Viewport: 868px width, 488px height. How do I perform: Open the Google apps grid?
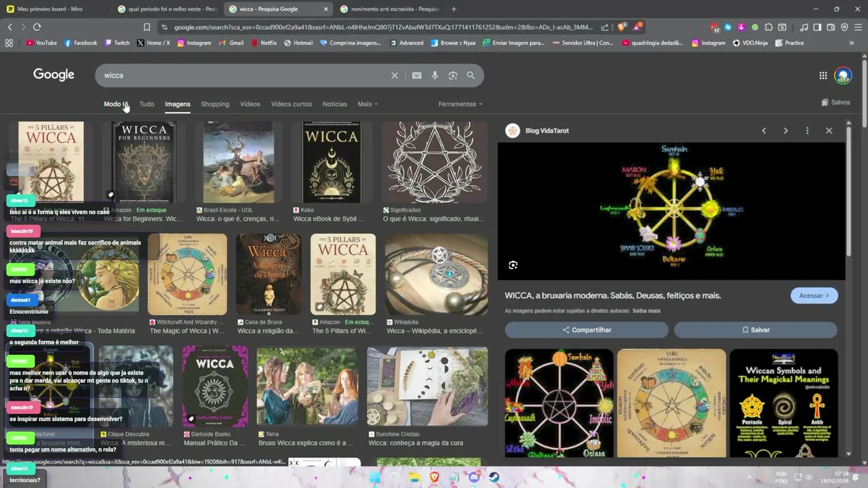coord(823,75)
